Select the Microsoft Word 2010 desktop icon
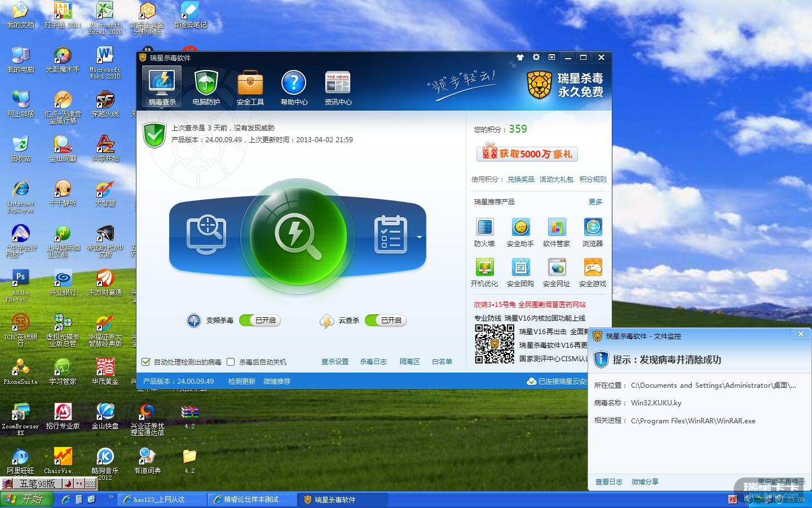The image size is (812, 508). [105, 63]
